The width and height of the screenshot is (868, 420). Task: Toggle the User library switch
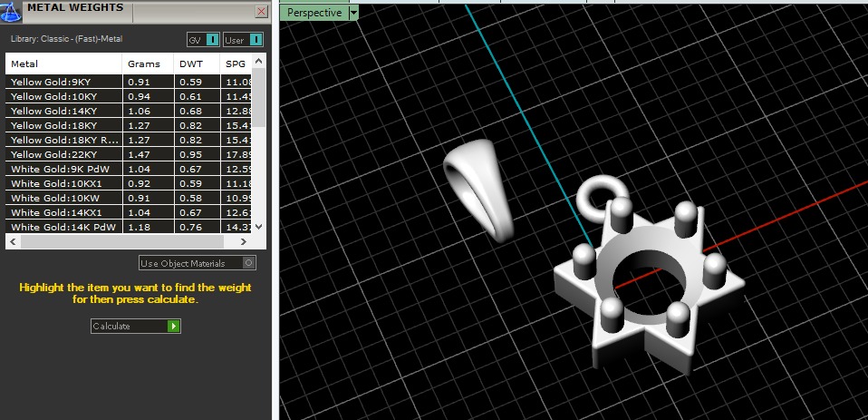(x=243, y=40)
